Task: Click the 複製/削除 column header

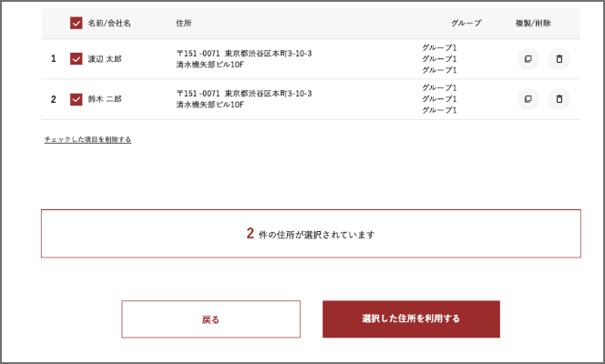Action: (533, 23)
